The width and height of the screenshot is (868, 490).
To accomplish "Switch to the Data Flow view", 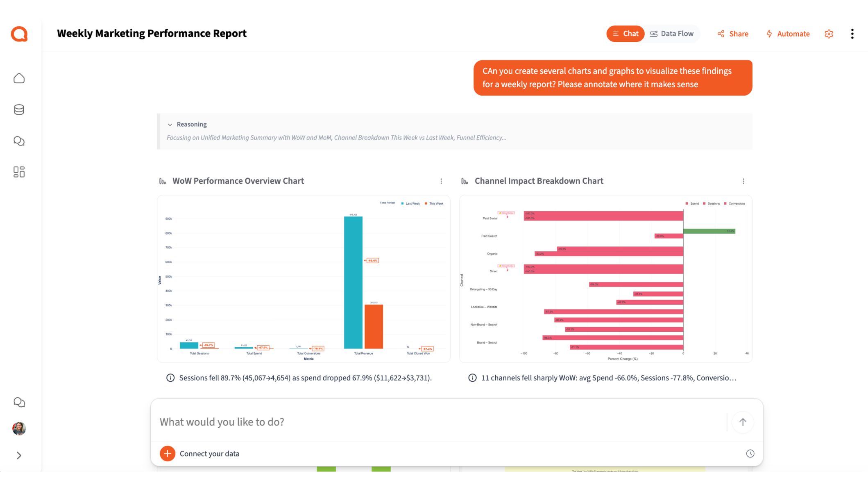I will (x=672, y=34).
